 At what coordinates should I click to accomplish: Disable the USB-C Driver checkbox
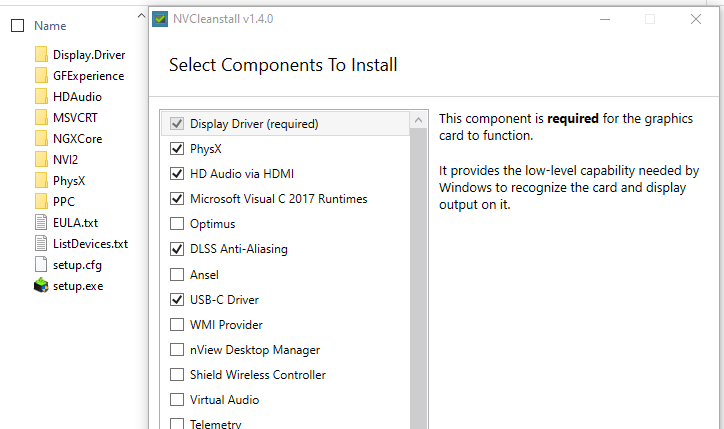pyautogui.click(x=177, y=299)
